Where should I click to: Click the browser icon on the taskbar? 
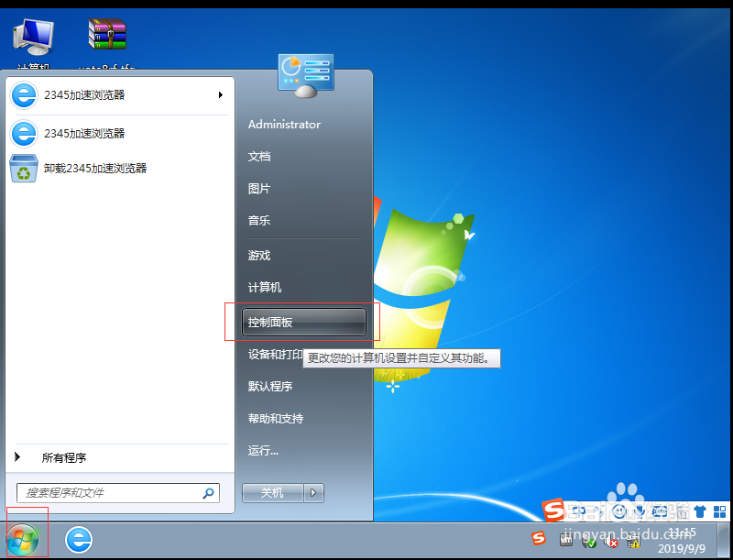[79, 541]
